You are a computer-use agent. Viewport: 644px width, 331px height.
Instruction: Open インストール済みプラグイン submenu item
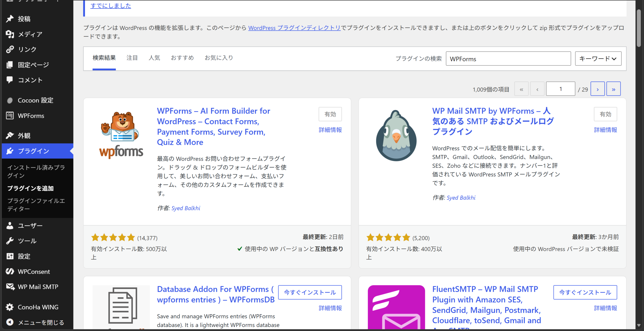pos(36,171)
